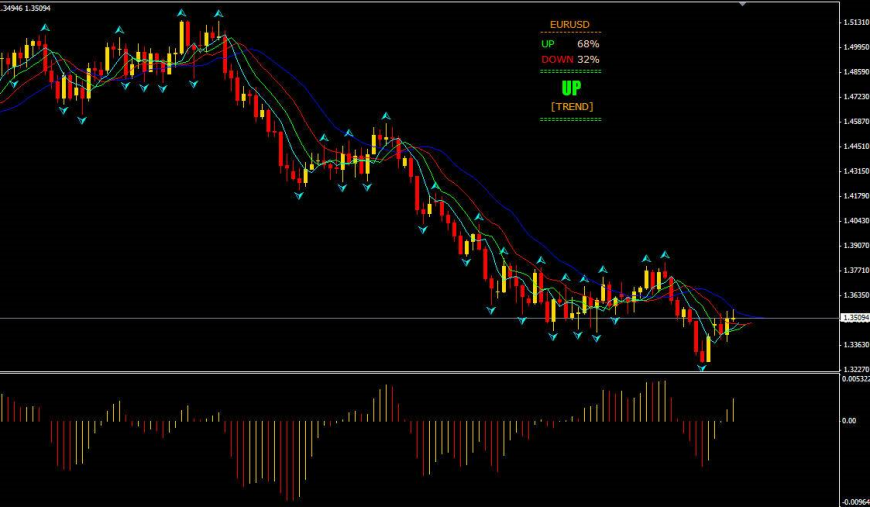Screen dimensions: 870x507
Task: Click the 1.47230 price scale label
Action: click(856, 97)
